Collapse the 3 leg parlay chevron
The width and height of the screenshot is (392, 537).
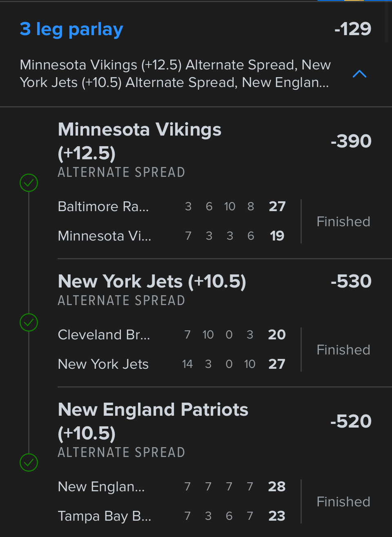[359, 74]
